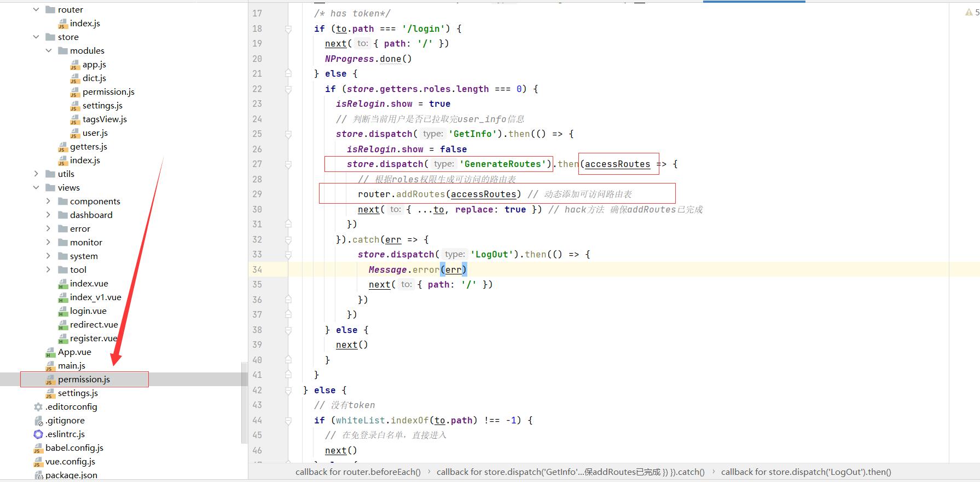Fold LogOut callback at line 33
Screen dimensions: 980x482
pyautogui.click(x=288, y=254)
